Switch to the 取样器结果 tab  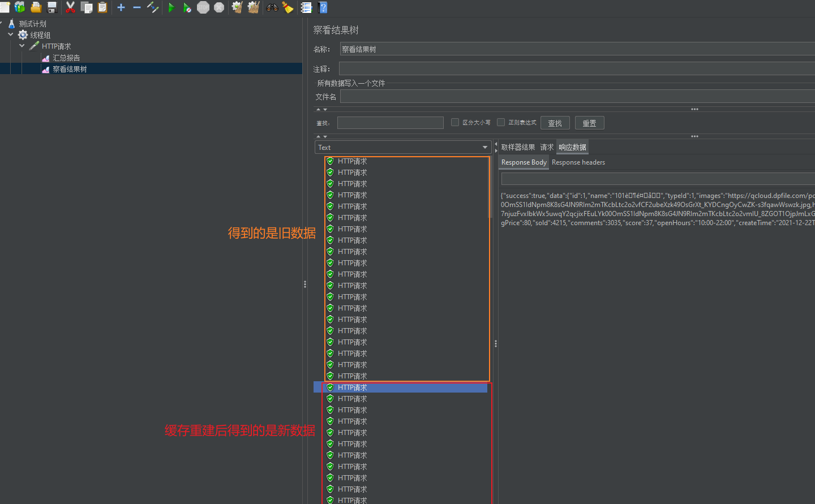(518, 147)
